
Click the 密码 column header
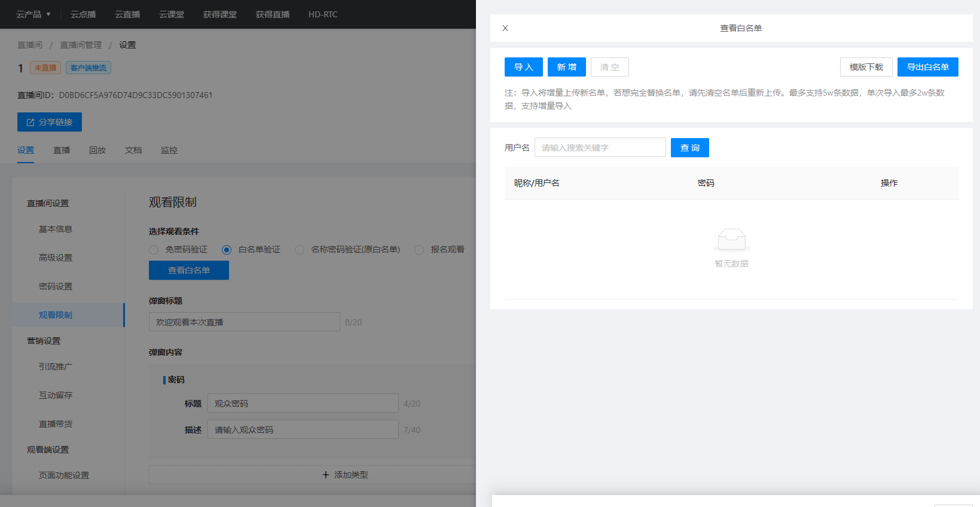coord(706,183)
